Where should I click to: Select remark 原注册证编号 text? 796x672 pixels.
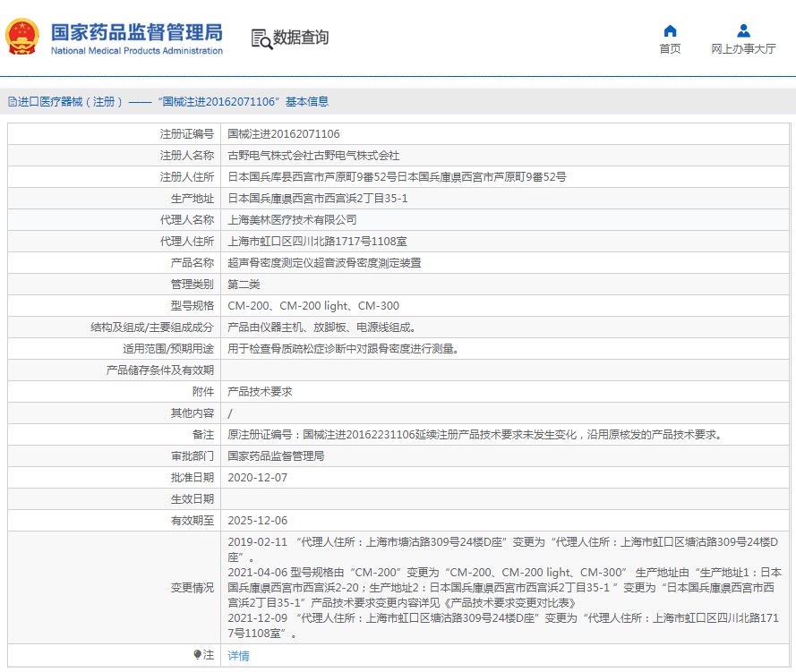[475, 435]
